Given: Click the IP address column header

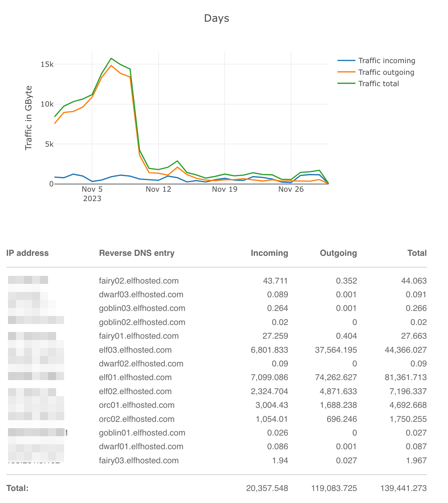Looking at the screenshot, I should click(27, 253).
